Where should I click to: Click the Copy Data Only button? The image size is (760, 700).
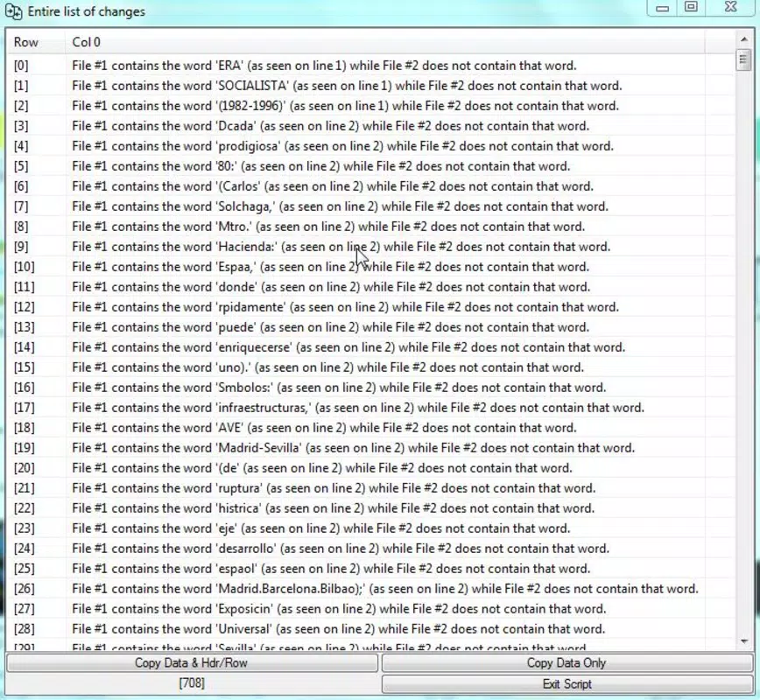567,662
